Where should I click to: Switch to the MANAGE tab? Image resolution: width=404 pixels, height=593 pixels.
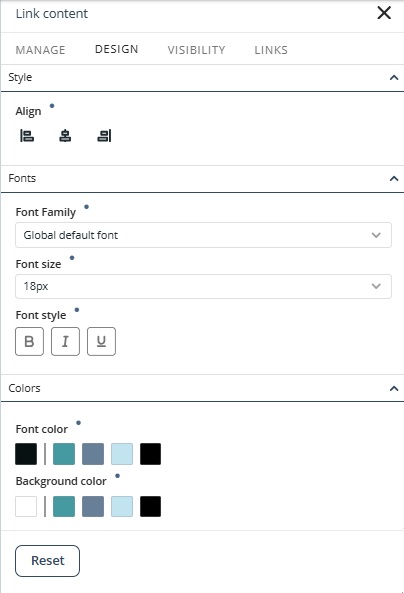40,50
